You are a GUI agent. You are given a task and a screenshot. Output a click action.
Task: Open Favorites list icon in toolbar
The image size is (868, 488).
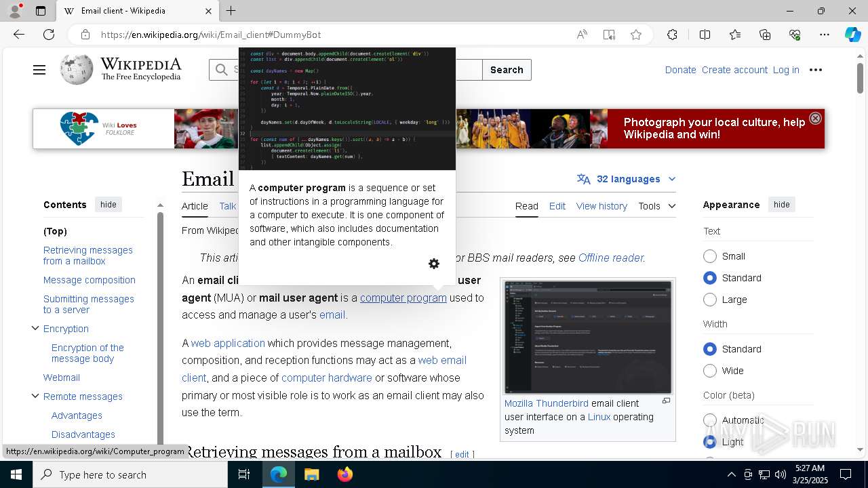735,35
